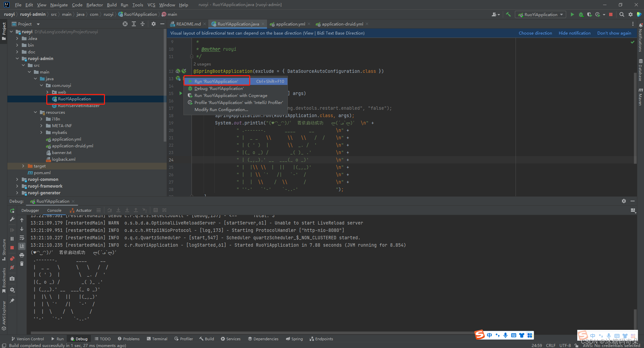Stop the running application from the top toolbar
Screen dimensions: 644x348
pyautogui.click(x=611, y=14)
